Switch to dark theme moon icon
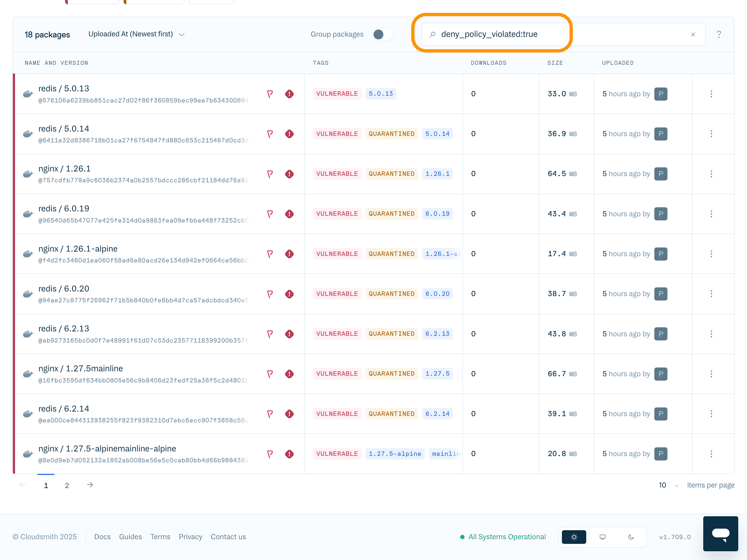This screenshot has width=747, height=560. pos(631,537)
